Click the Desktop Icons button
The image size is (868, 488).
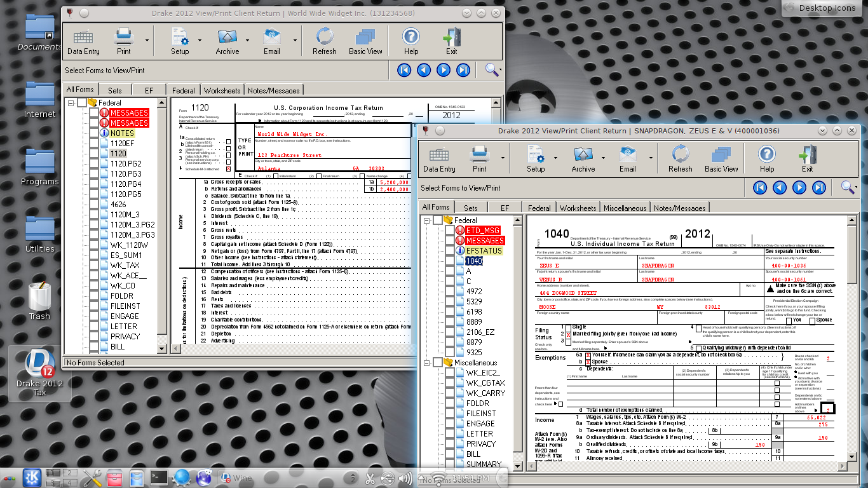pyautogui.click(x=821, y=8)
